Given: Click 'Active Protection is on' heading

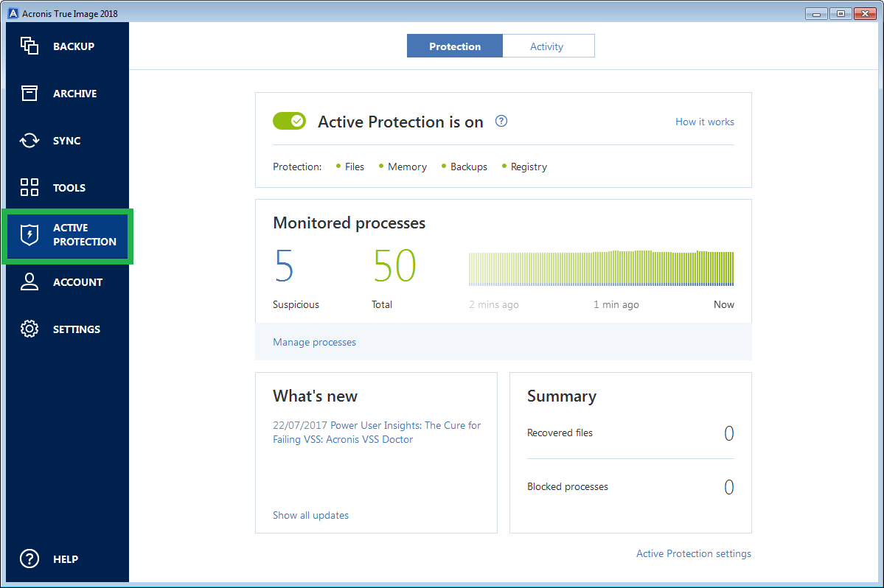Looking at the screenshot, I should tap(400, 122).
